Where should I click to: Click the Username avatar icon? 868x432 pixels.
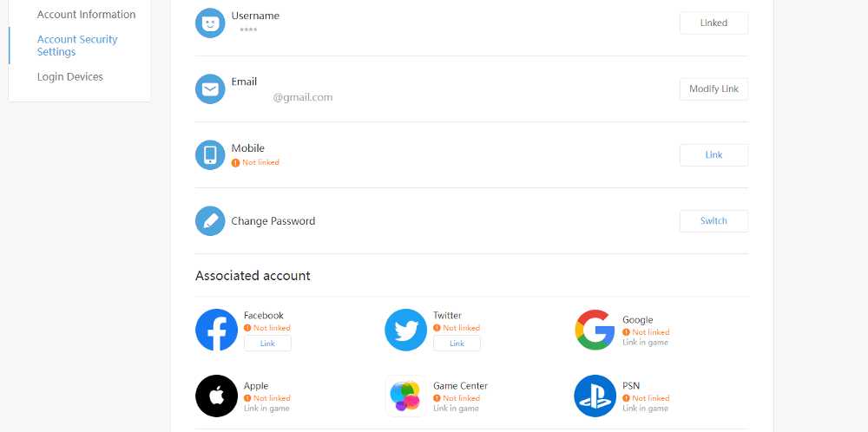210,23
